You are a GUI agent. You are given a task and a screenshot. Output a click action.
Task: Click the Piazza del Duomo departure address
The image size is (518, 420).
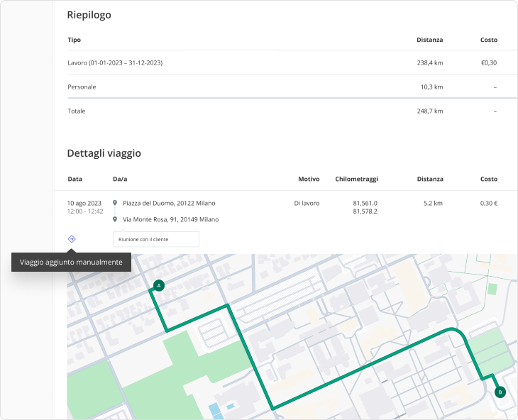pos(169,203)
